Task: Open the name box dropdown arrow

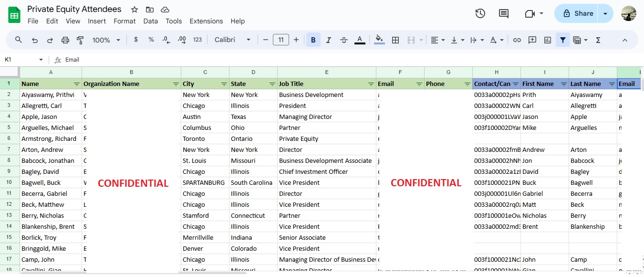Action: (41, 60)
